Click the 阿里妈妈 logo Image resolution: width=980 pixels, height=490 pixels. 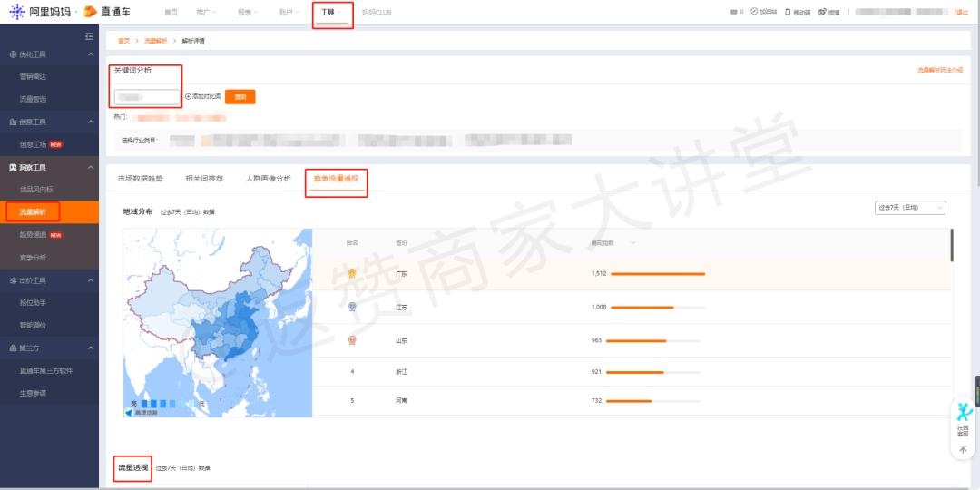coord(40,11)
